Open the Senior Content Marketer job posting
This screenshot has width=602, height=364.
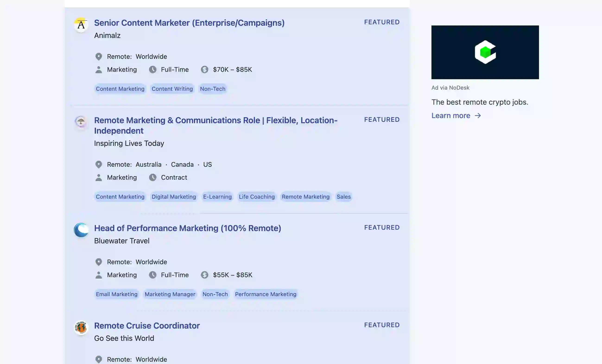click(189, 22)
